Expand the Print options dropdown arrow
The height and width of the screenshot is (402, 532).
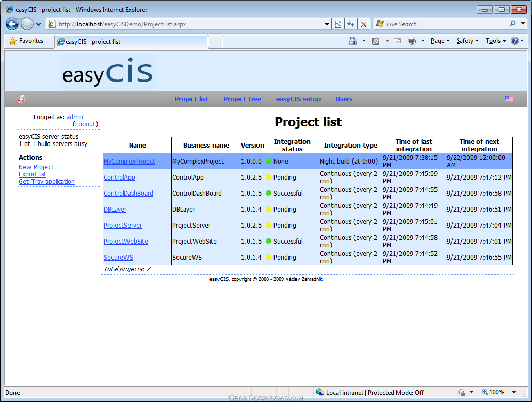423,41
